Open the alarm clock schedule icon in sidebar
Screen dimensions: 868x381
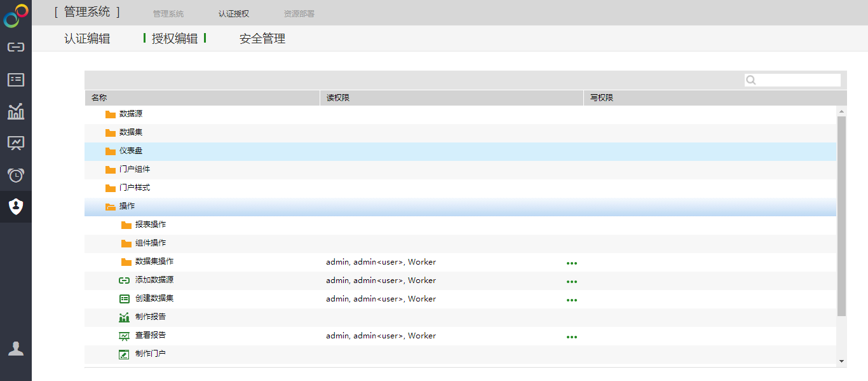16,175
